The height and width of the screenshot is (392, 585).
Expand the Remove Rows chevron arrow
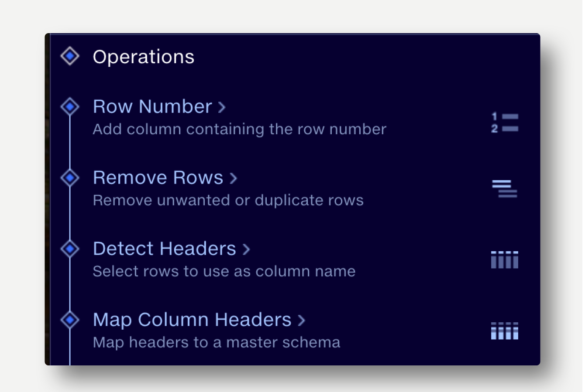click(x=234, y=178)
